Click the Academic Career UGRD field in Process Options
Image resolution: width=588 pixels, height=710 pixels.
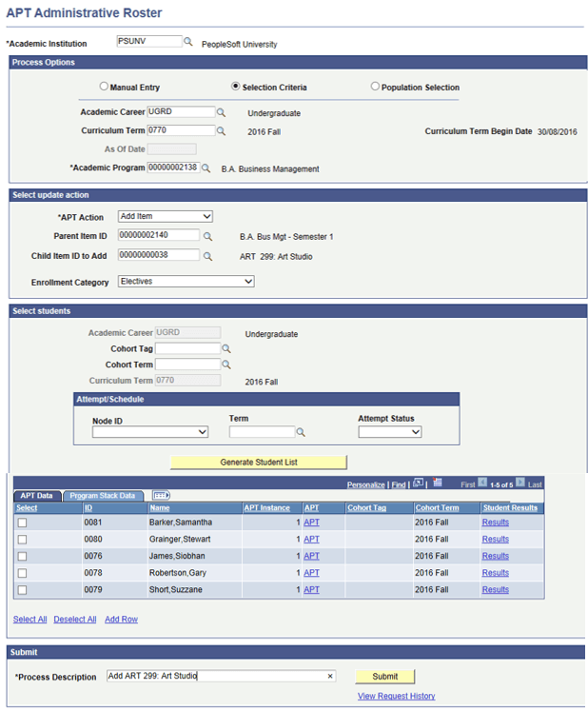click(x=181, y=112)
